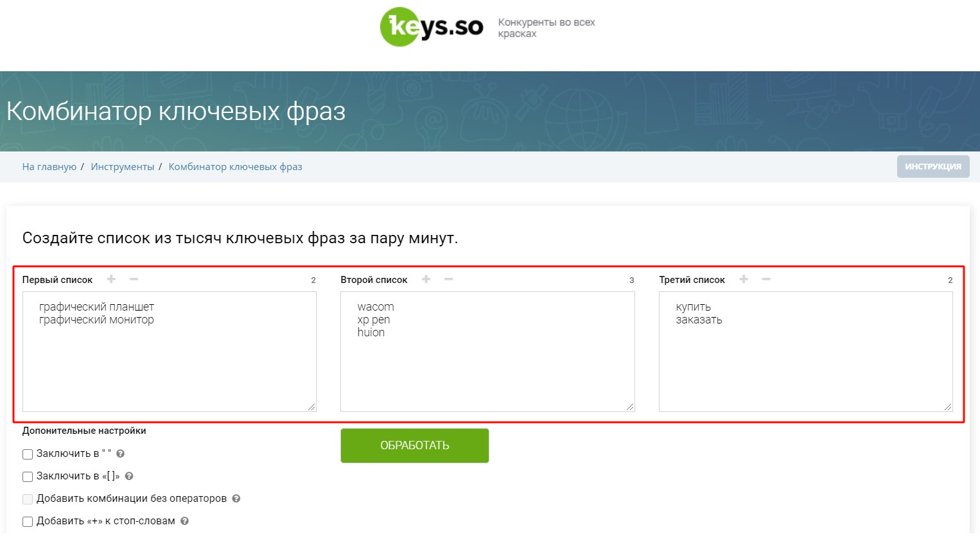This screenshot has height=541, width=980.
Task: Click the minus icon beside Третий список
Action: [x=766, y=279]
